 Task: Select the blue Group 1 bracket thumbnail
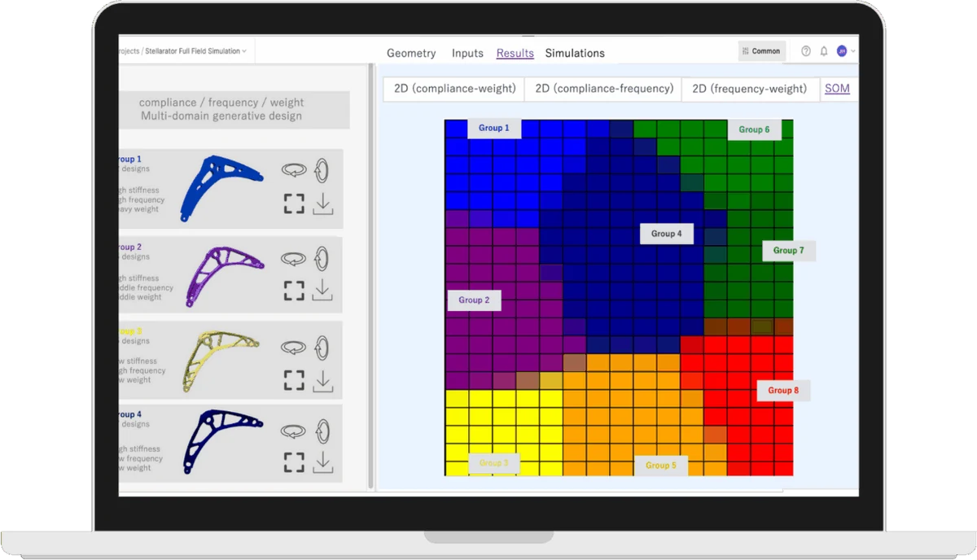click(x=221, y=188)
